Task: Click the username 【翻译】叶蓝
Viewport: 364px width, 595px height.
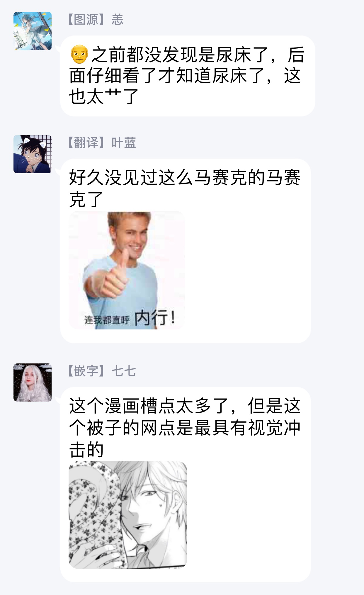Action: click(101, 143)
